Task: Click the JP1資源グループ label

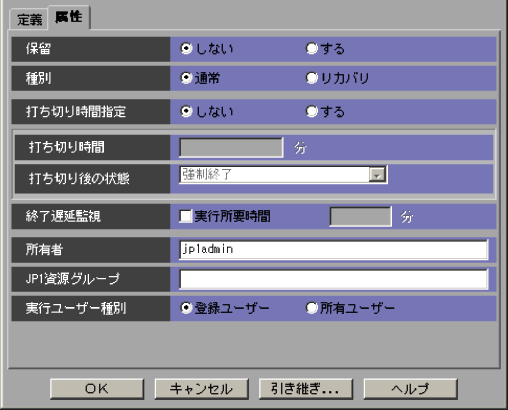Action: coord(72,279)
